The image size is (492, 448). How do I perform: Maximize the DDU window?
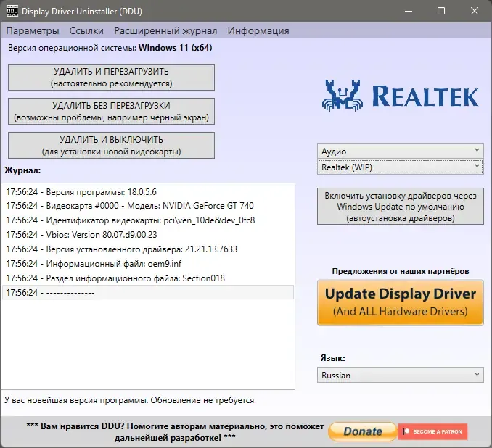(441, 12)
